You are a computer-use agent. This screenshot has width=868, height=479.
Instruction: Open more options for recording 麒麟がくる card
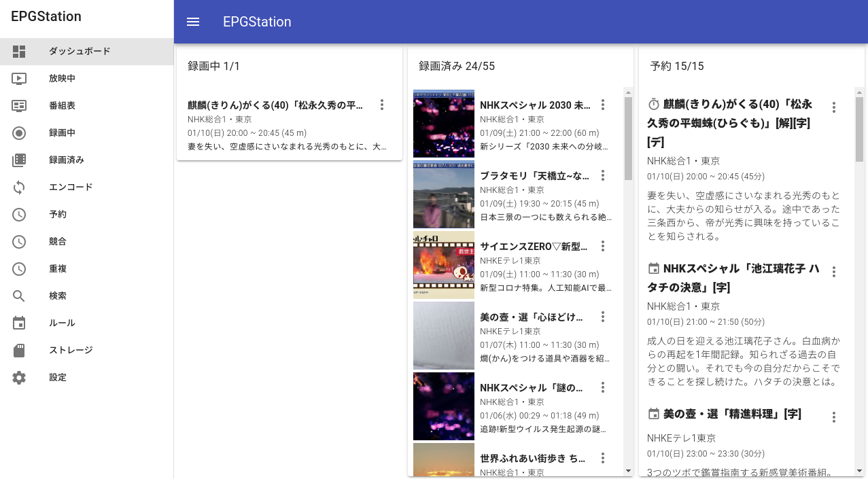pyautogui.click(x=382, y=105)
